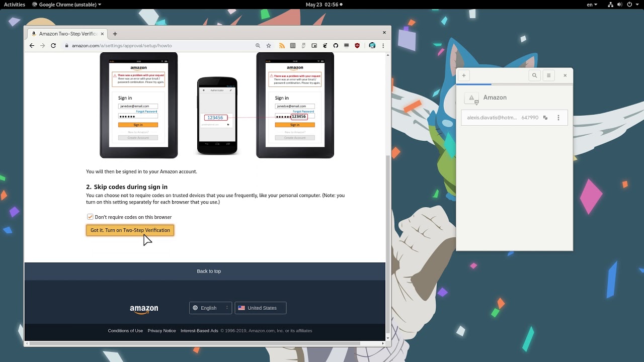The image size is (644, 362).
Task: Reload the Amazon page
Action: pyautogui.click(x=53, y=45)
